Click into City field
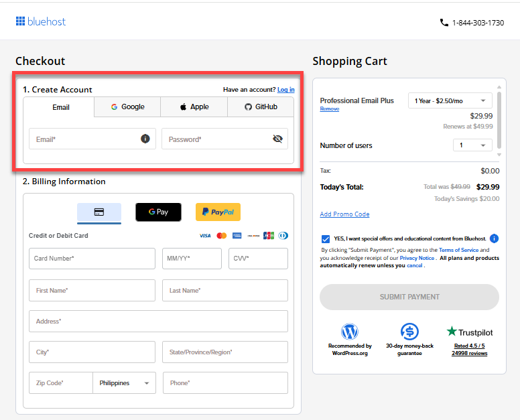Viewport: 520px width, 420px height. [92, 352]
